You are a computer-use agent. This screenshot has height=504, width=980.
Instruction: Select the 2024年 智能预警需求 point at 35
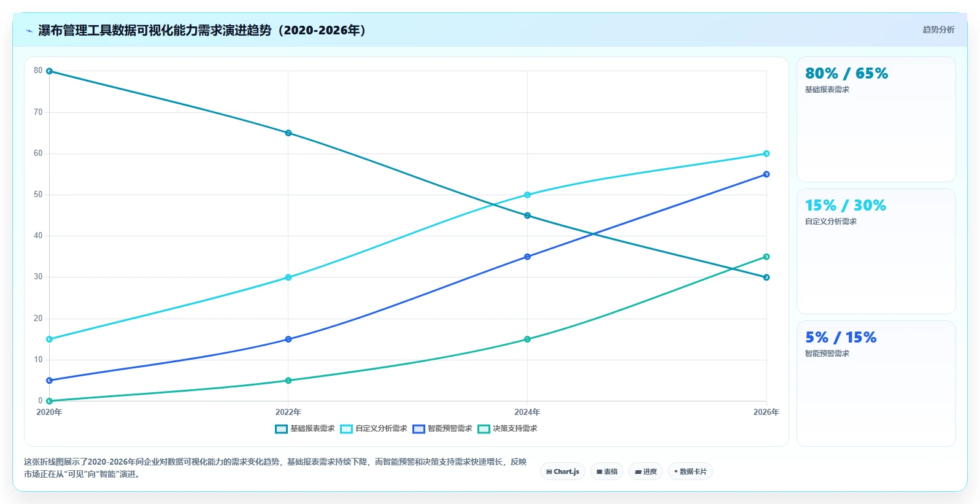[x=527, y=257]
